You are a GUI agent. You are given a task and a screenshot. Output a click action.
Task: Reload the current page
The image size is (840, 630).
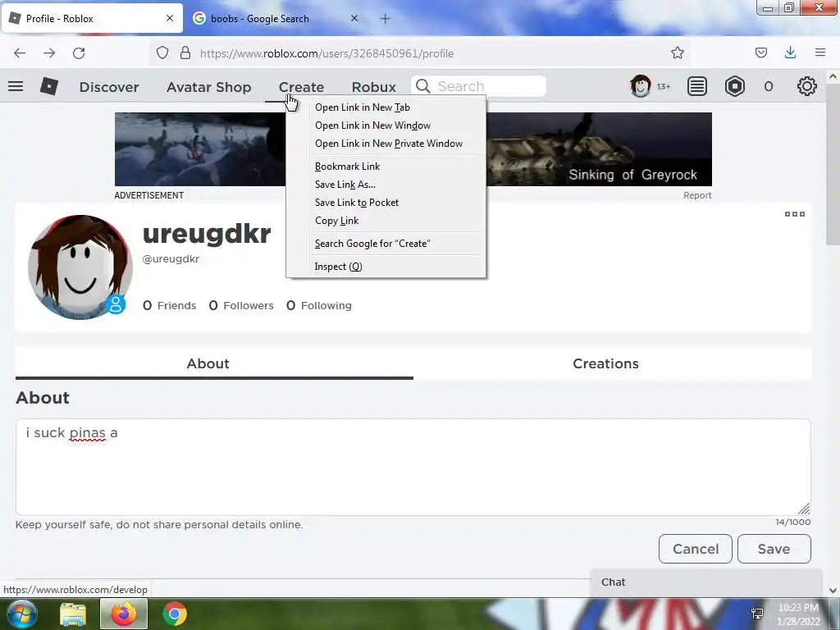(79, 53)
